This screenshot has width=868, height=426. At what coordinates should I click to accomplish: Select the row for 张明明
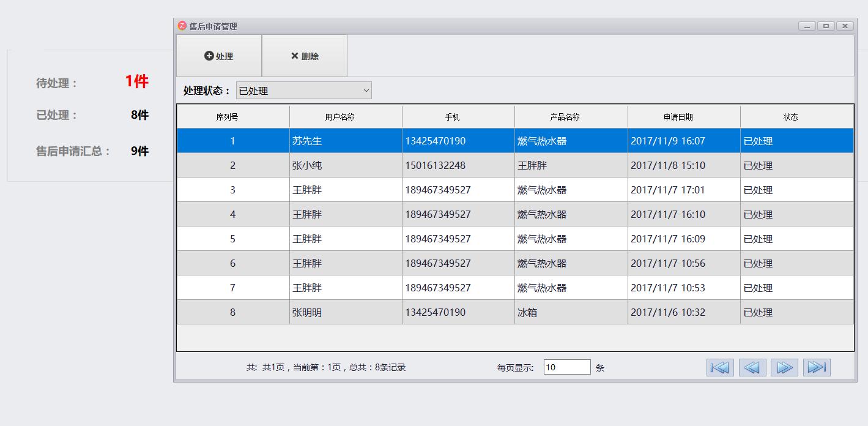515,312
